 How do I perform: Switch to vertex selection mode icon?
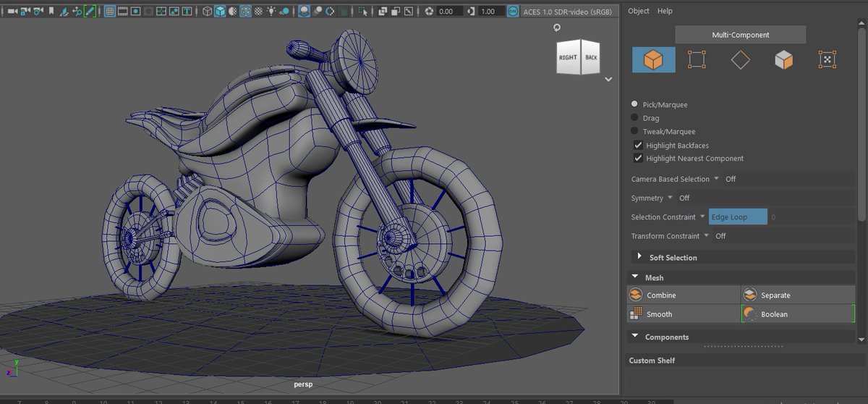coord(697,60)
